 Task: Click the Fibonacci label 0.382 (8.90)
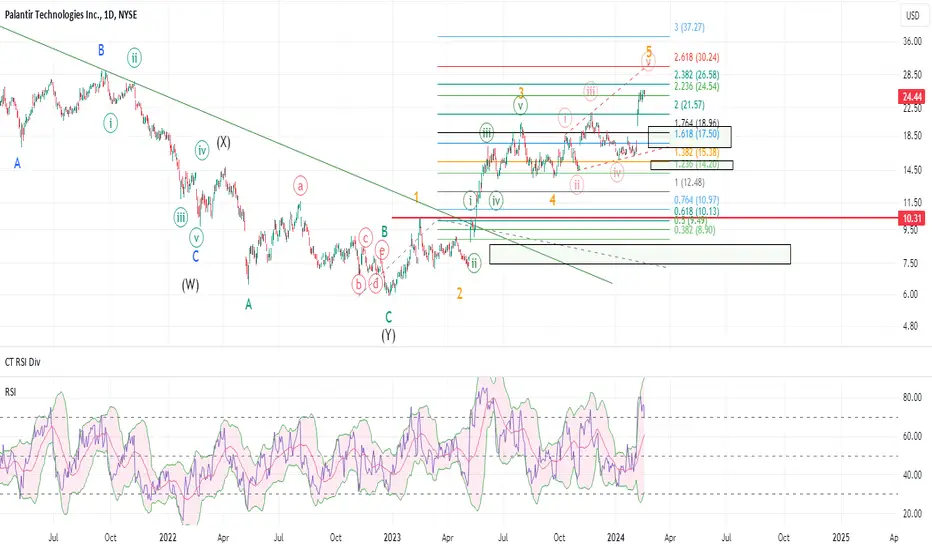point(695,230)
